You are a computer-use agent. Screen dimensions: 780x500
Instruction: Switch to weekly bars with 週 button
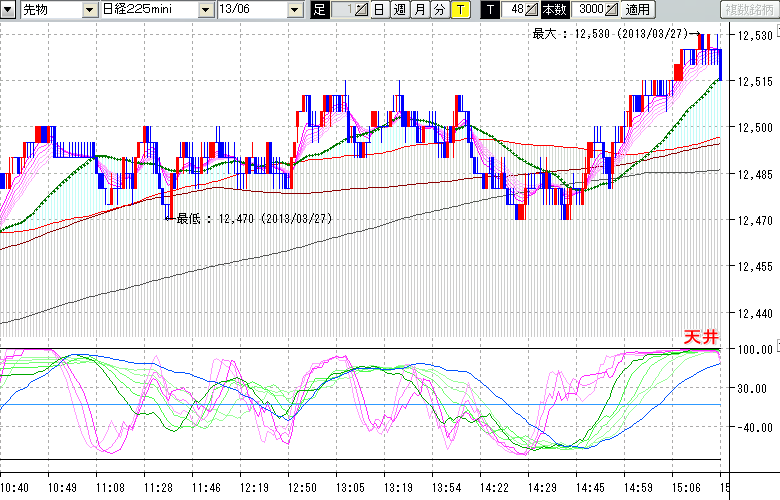(x=399, y=10)
